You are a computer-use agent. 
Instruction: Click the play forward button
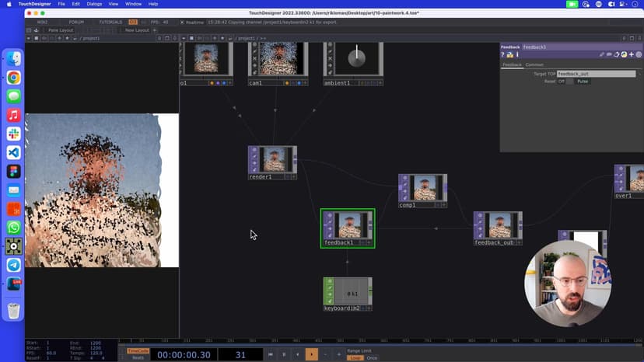click(311, 354)
